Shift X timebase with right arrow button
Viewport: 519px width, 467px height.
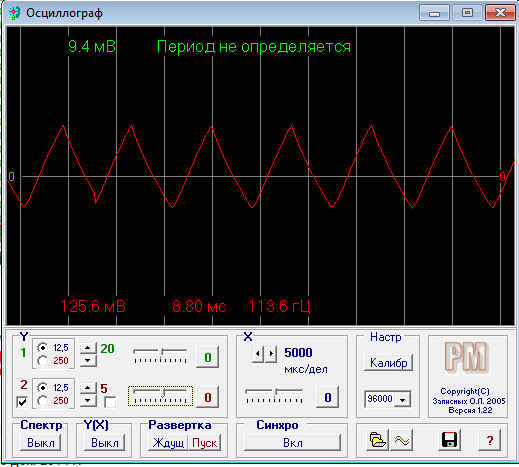tap(271, 353)
